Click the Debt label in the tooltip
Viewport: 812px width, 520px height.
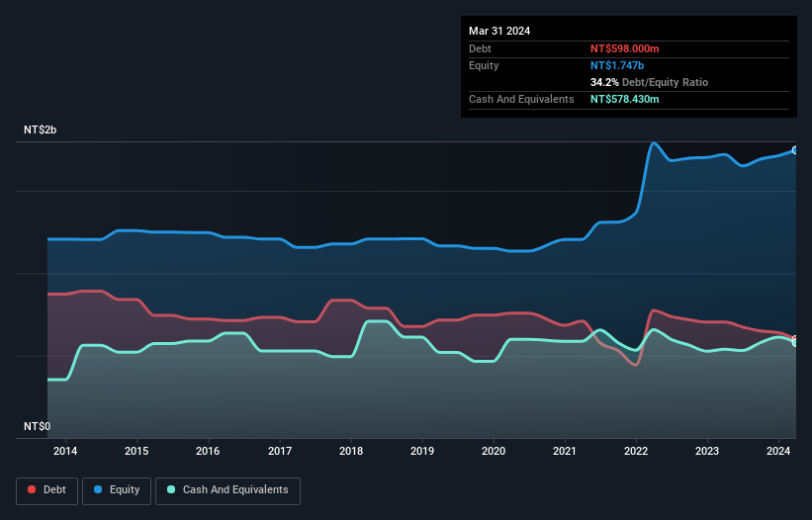pyautogui.click(x=480, y=48)
